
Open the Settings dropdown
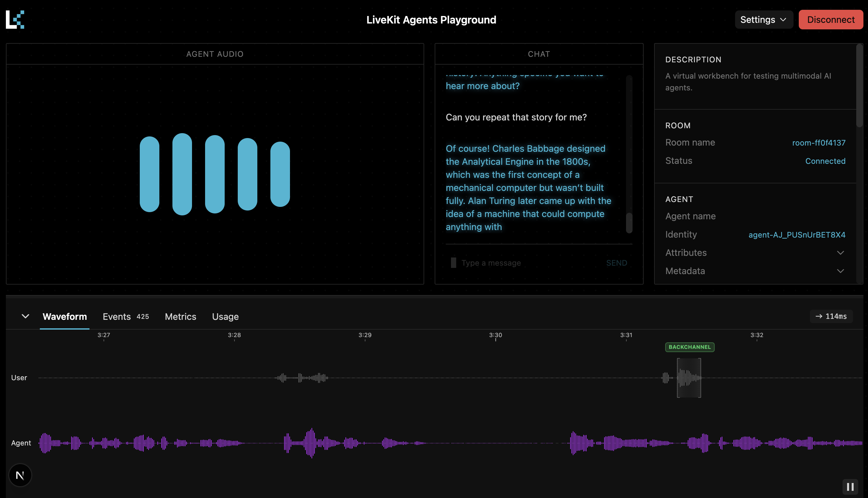[x=763, y=20]
